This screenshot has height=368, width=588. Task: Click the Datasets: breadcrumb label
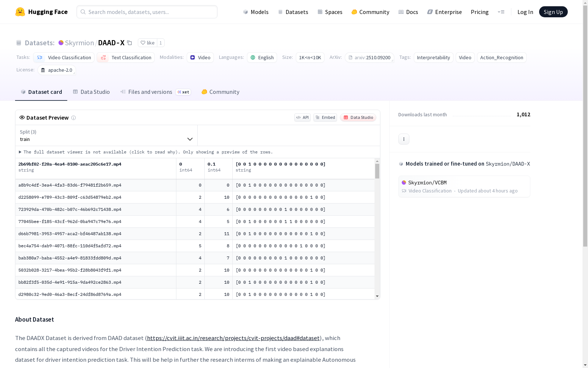(39, 43)
